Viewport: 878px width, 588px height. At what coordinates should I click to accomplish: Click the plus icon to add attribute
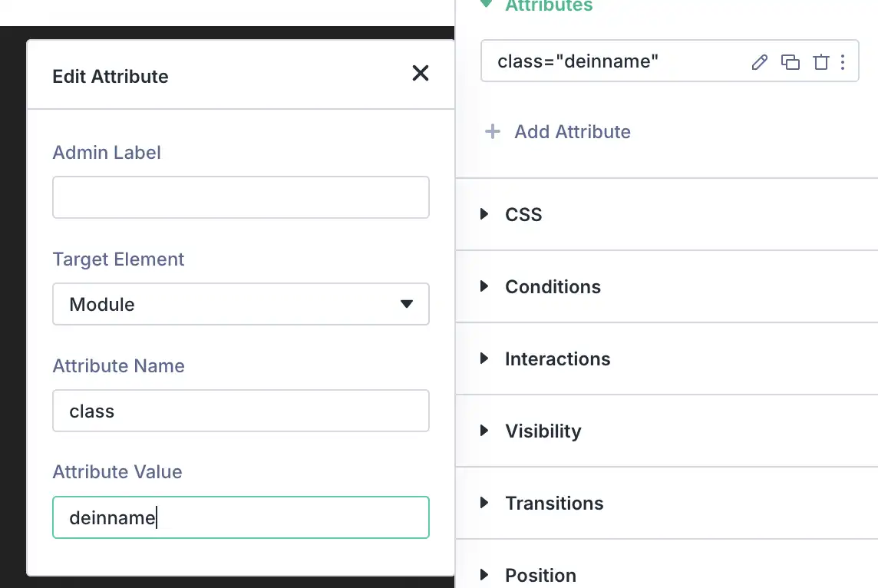pyautogui.click(x=493, y=132)
